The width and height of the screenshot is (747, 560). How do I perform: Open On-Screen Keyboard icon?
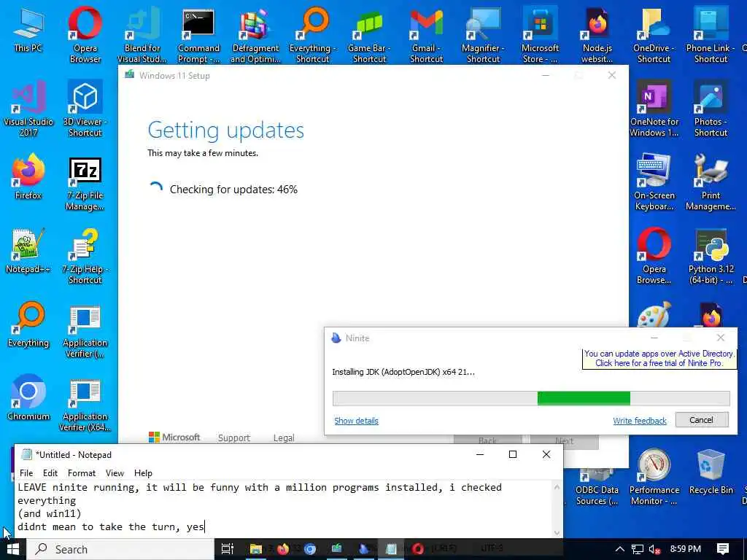(654, 182)
